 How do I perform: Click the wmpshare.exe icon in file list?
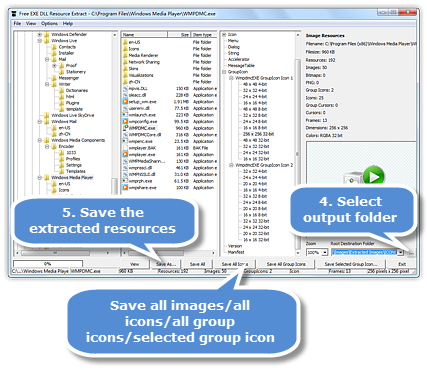pos(125,188)
